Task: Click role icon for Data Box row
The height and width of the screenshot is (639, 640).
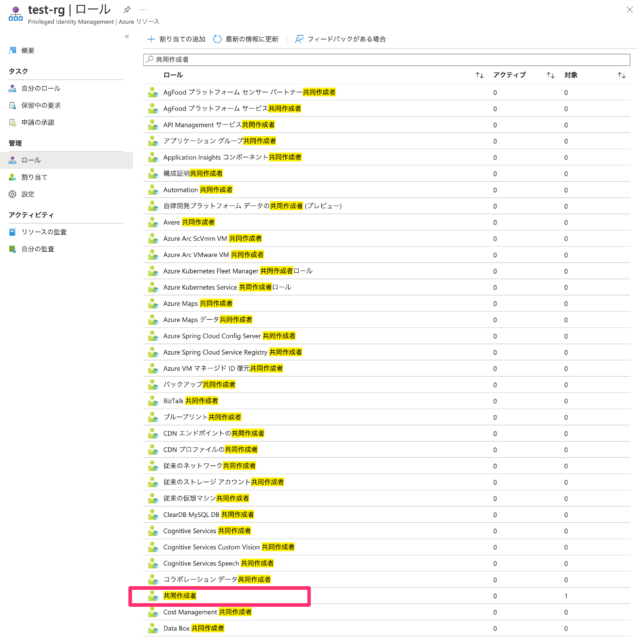Action: [153, 628]
